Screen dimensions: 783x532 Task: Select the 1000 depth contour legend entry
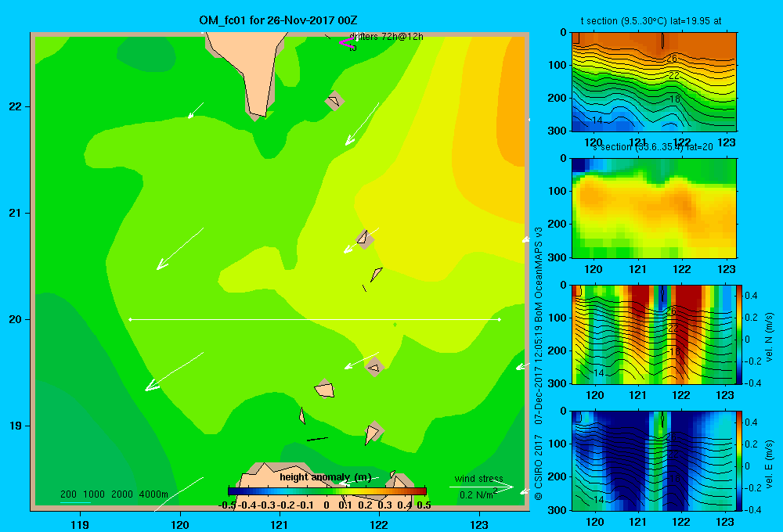[93, 494]
